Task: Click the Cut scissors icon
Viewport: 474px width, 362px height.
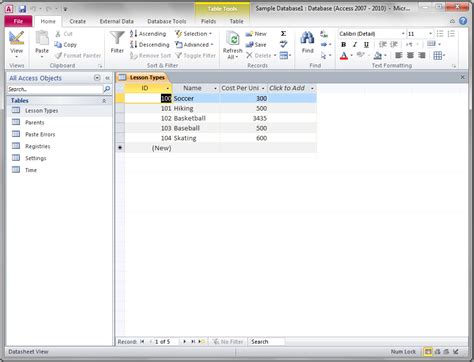Action: point(58,34)
